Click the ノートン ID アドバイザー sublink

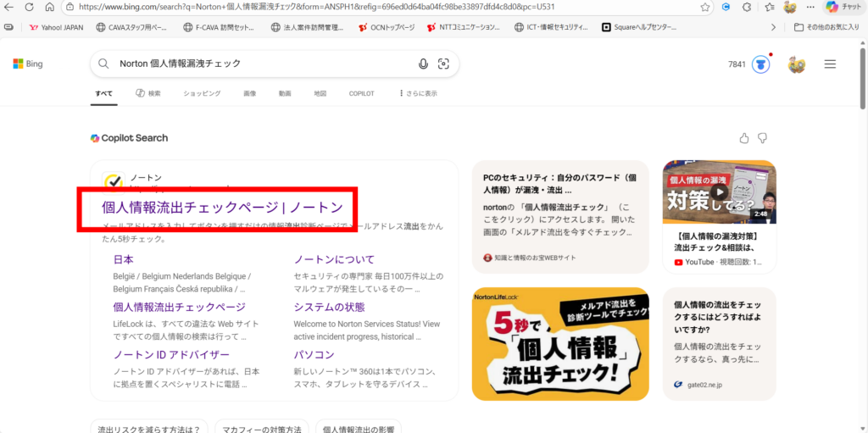[x=171, y=354]
